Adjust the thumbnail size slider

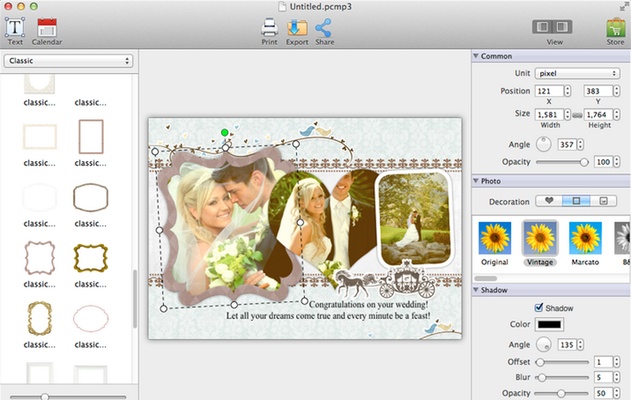(68, 396)
